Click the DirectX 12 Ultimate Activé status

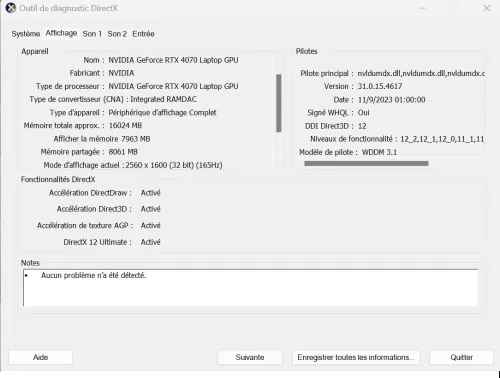tap(150, 242)
